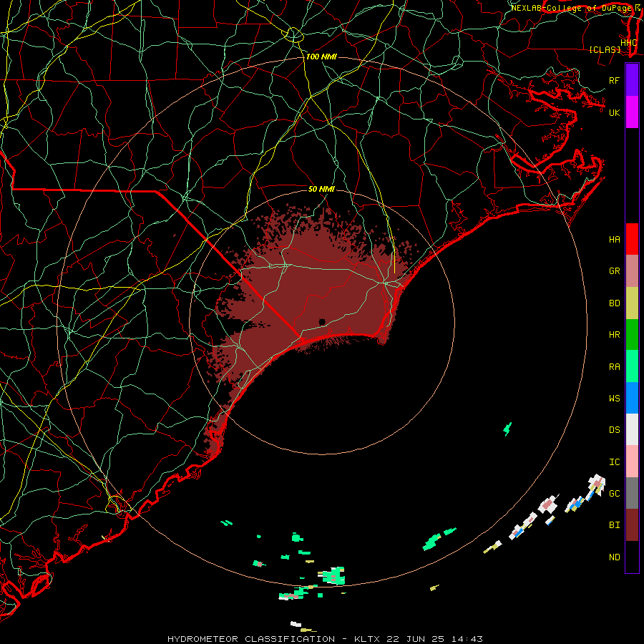This screenshot has height=644, width=644.
Task: Click the light pink IC legend swatch
Action: pos(632,462)
